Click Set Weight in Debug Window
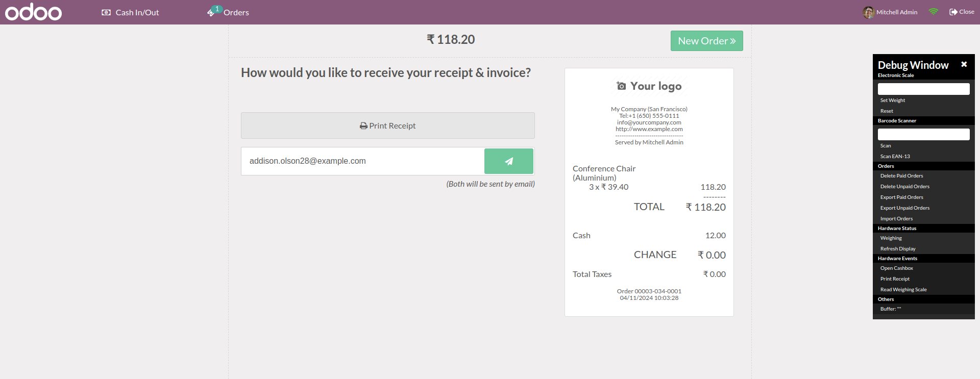 click(x=892, y=100)
